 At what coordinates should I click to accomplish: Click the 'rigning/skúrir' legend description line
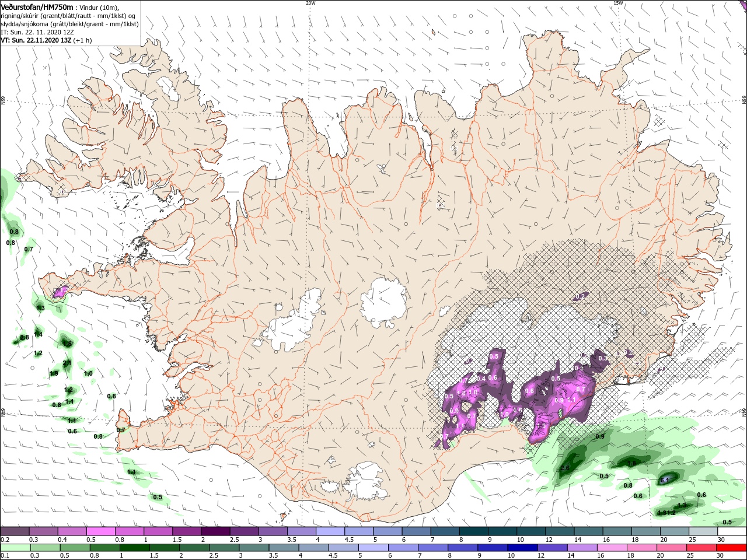click(68, 16)
